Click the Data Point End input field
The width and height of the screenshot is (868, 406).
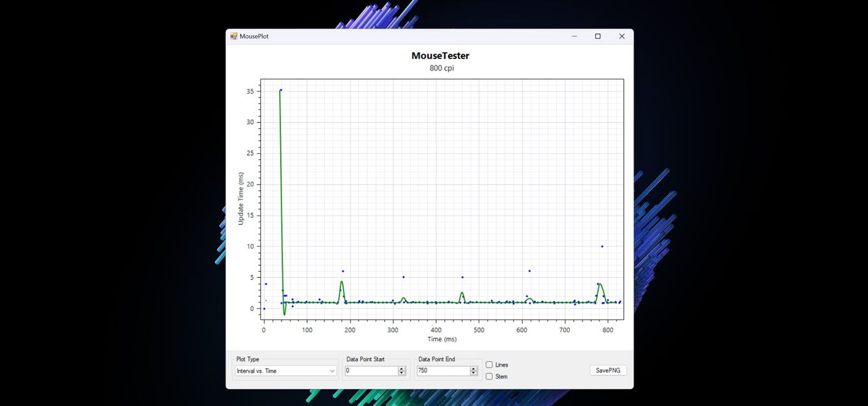point(443,371)
